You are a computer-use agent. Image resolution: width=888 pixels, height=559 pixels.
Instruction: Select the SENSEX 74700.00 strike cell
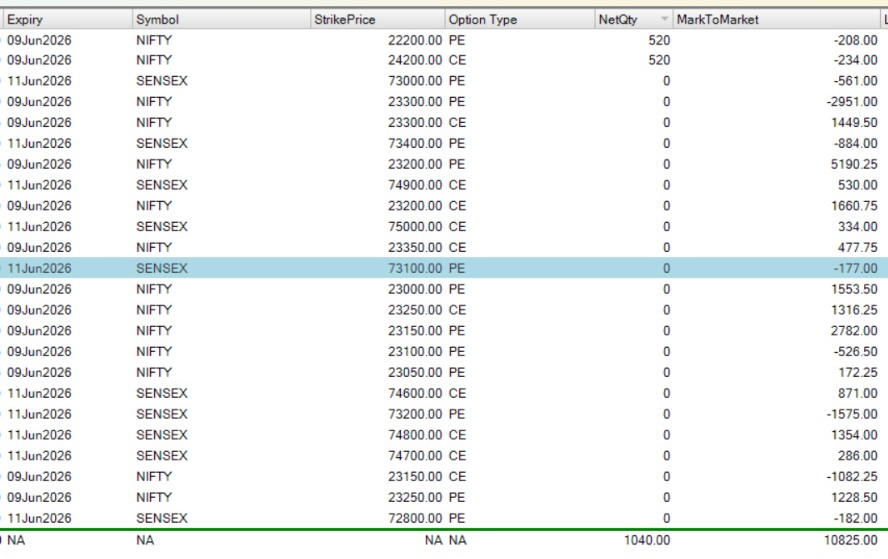coord(415,456)
